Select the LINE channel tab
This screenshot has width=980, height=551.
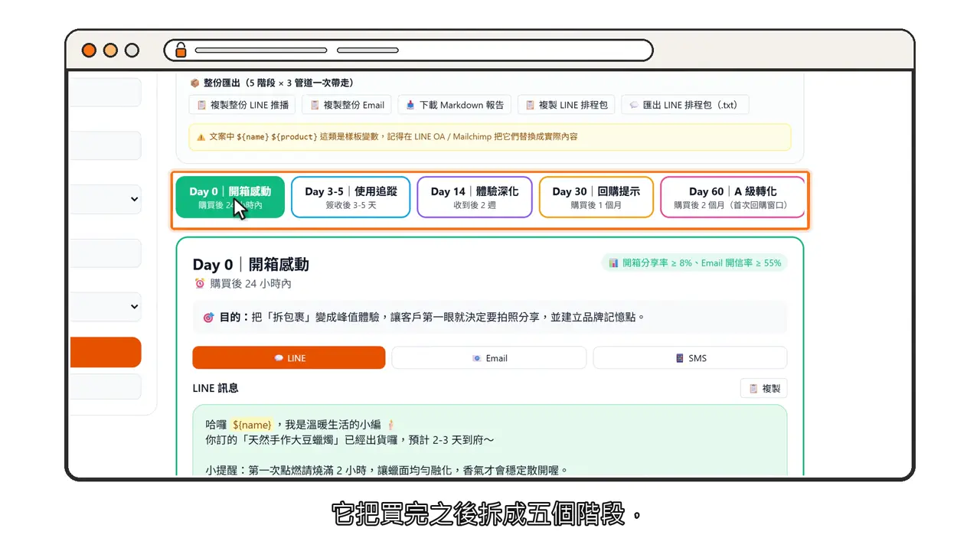click(289, 357)
